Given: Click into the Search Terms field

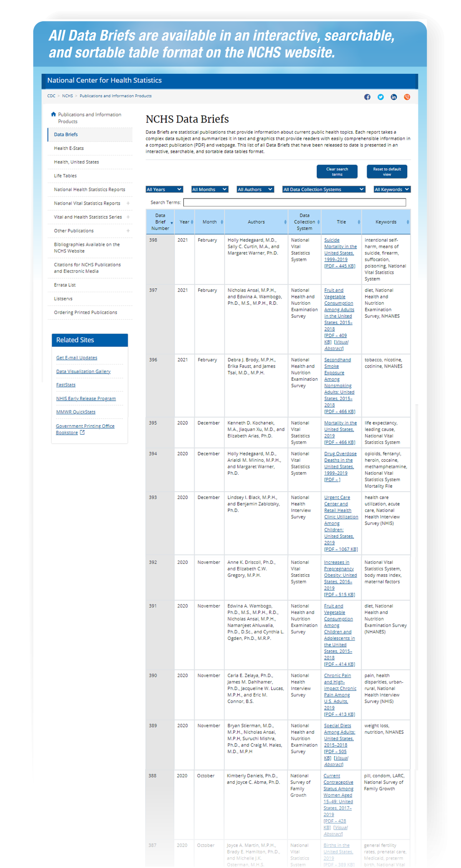Looking at the screenshot, I should point(295,202).
